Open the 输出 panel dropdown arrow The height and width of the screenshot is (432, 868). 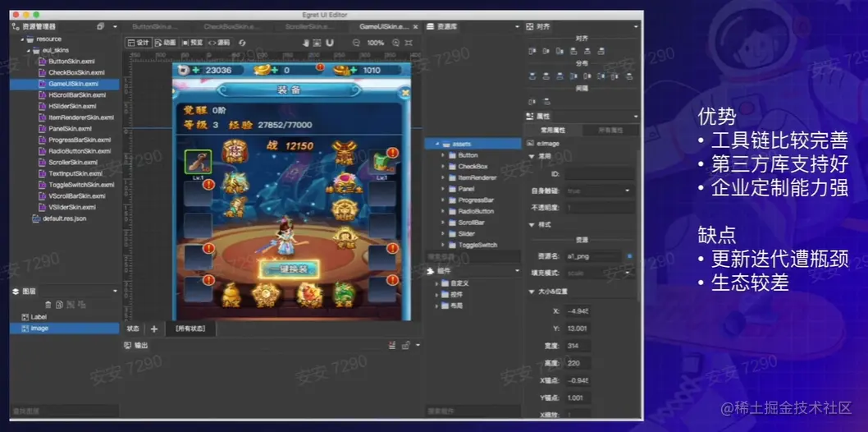point(418,345)
